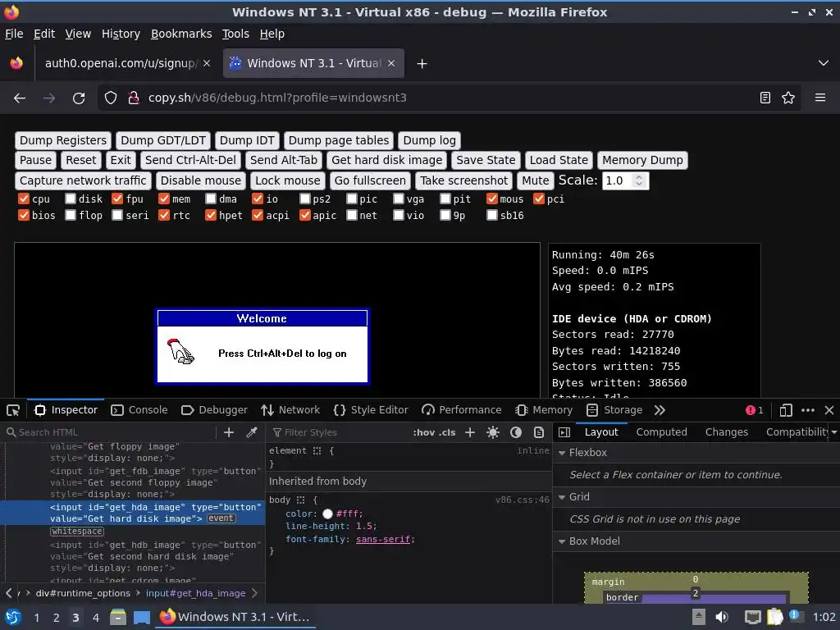Open the file manager taskbar icon
This screenshot has width=840, height=630.
tap(118, 617)
